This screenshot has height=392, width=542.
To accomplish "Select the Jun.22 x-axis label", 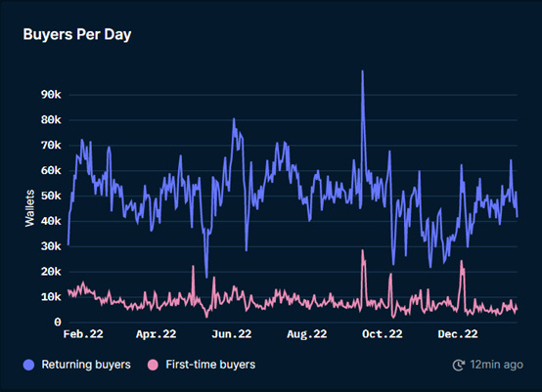I will point(232,334).
